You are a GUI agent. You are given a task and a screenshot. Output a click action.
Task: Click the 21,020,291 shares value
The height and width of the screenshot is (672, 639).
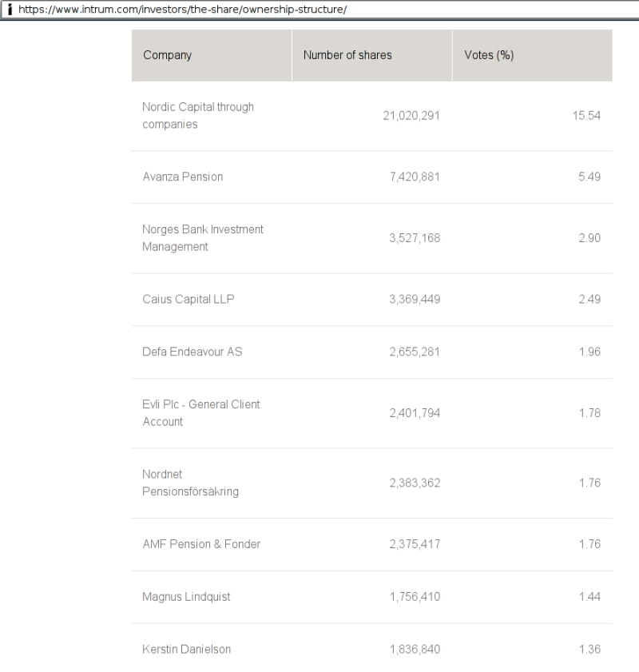click(x=411, y=116)
